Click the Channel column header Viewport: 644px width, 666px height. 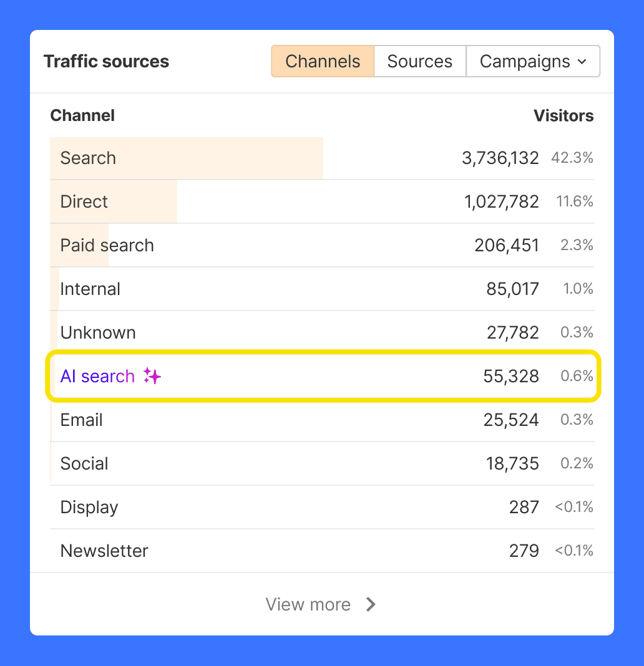coord(82,115)
